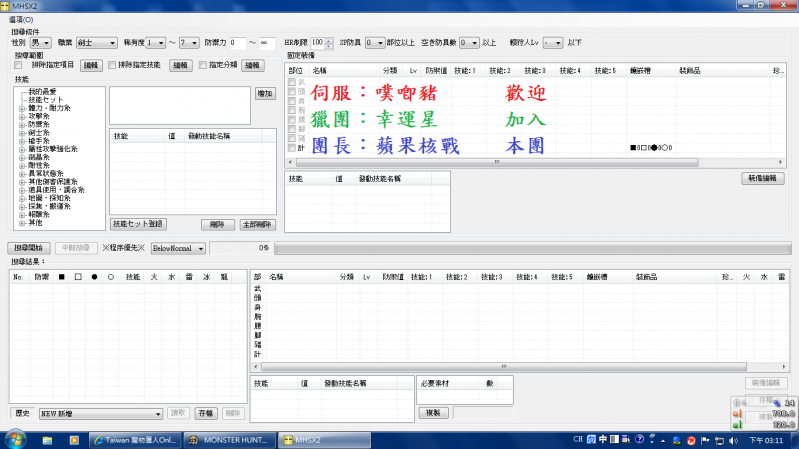
Task: Click the IME tool pad icon
Action: [626, 439]
